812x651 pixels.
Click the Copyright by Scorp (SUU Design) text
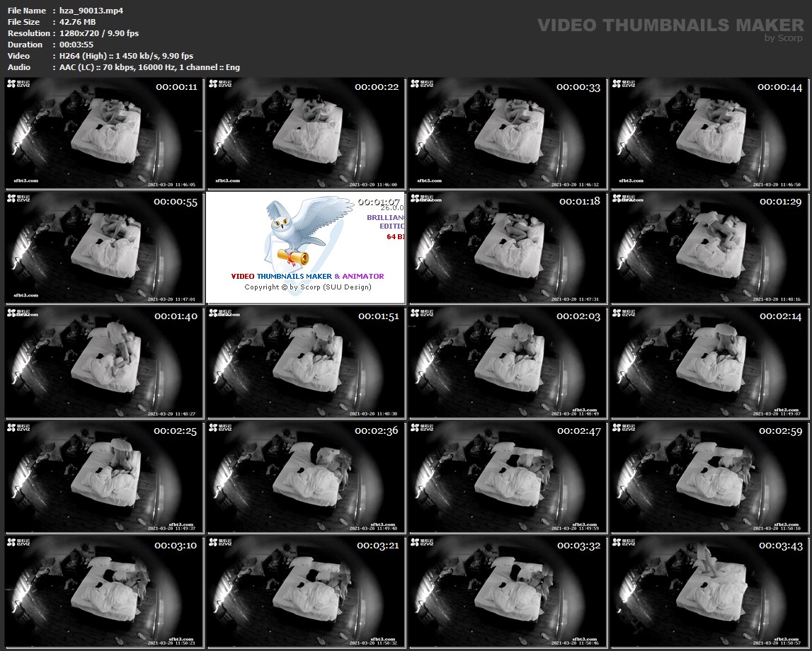pyautogui.click(x=308, y=287)
